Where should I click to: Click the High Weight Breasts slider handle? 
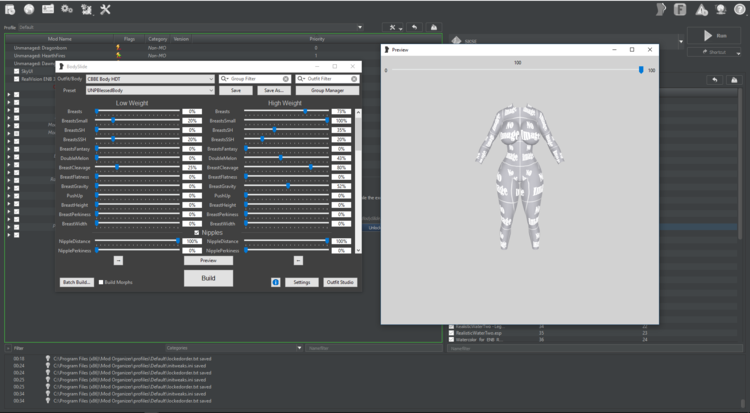point(305,111)
